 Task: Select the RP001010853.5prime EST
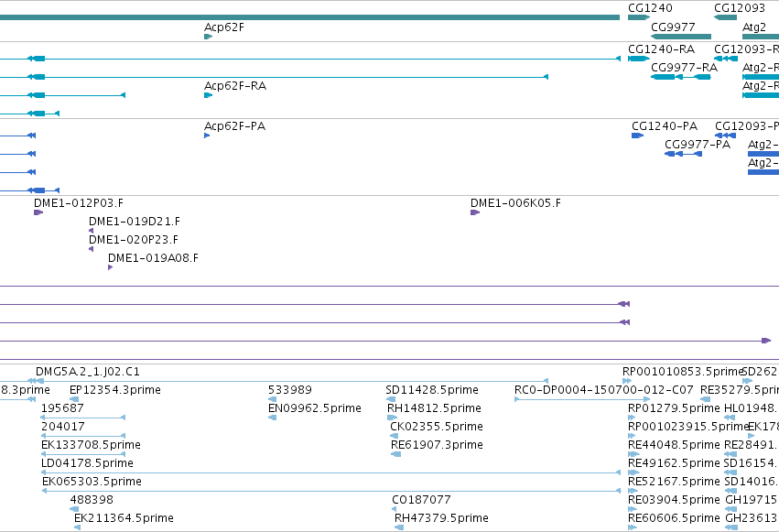tap(627, 381)
